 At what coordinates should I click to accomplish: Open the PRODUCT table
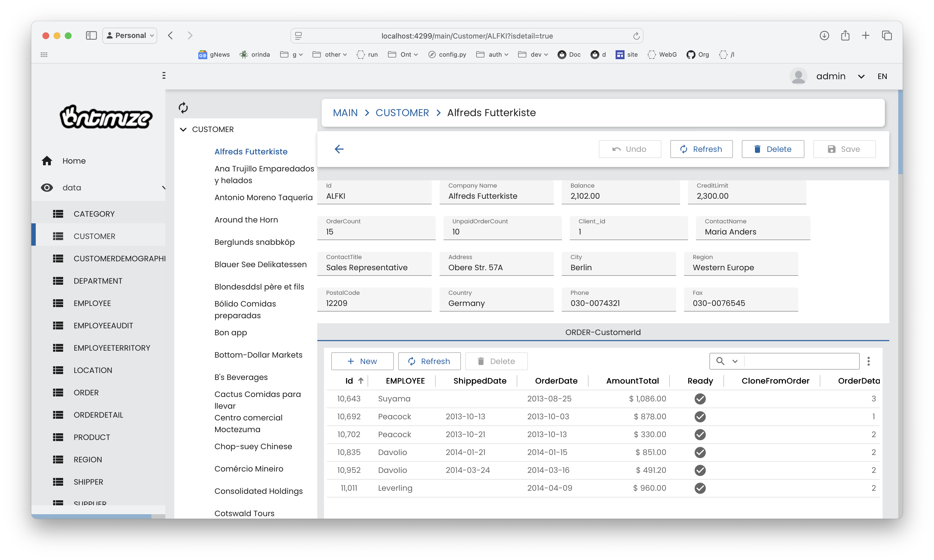92,437
